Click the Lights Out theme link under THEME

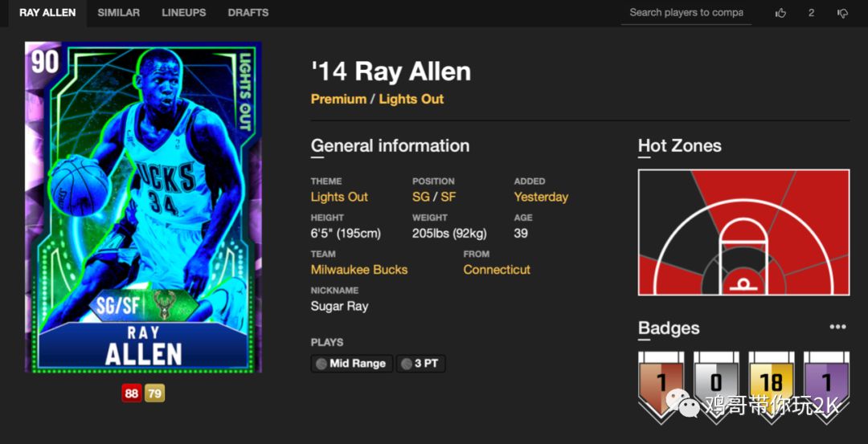click(339, 197)
